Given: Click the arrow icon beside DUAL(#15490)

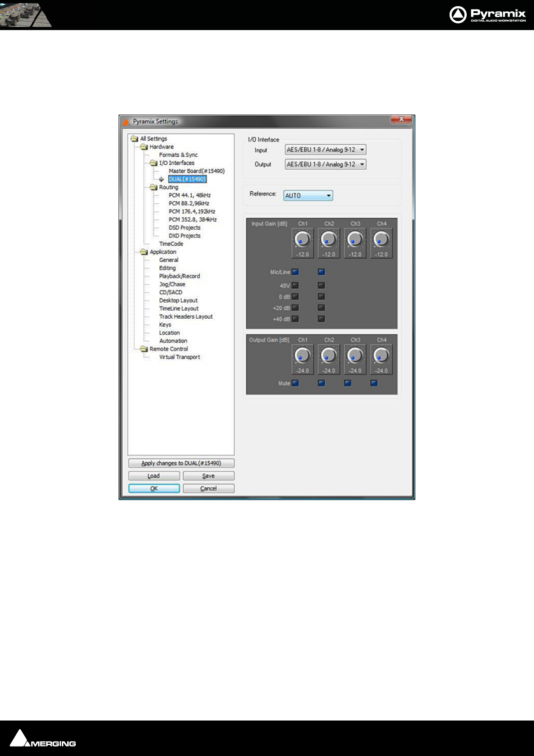Looking at the screenshot, I should pos(162,179).
